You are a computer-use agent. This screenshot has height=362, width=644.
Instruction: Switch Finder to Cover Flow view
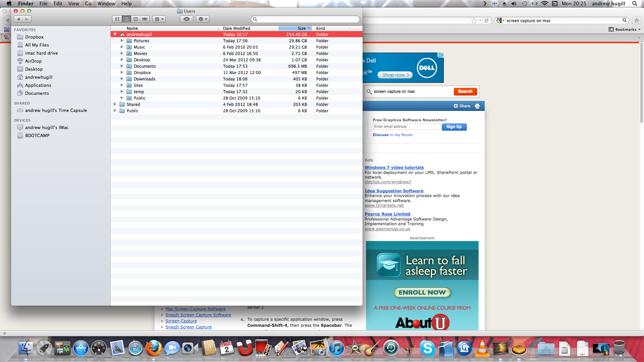point(145,19)
